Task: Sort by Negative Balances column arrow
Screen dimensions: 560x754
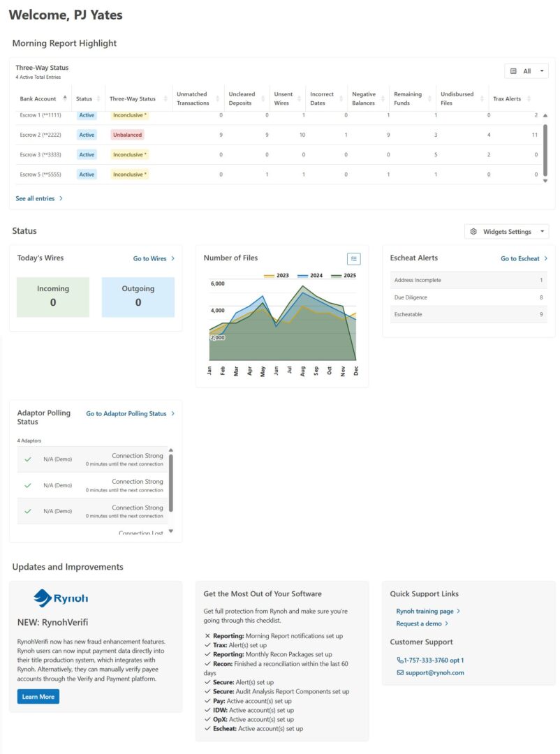Action: (383, 98)
